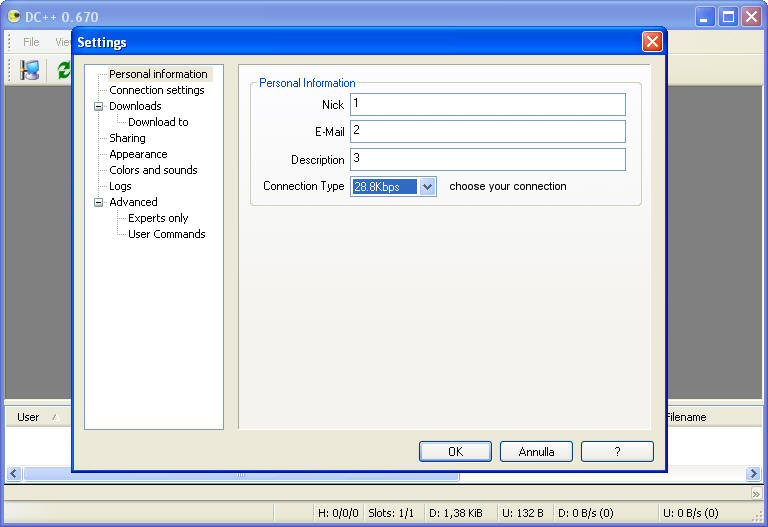Collapse the Advanced tree node
The image size is (768, 527).
point(99,202)
